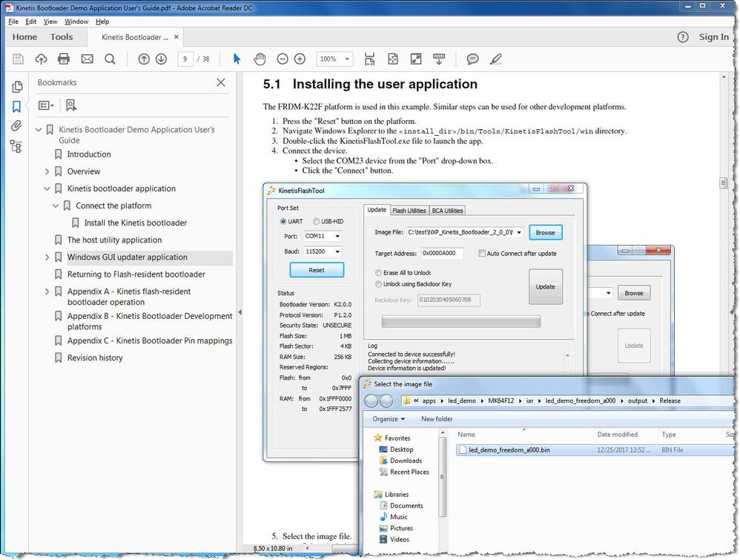This screenshot has height=560, width=740.
Task: Go to next page arrow
Action: pyautogui.click(x=162, y=59)
